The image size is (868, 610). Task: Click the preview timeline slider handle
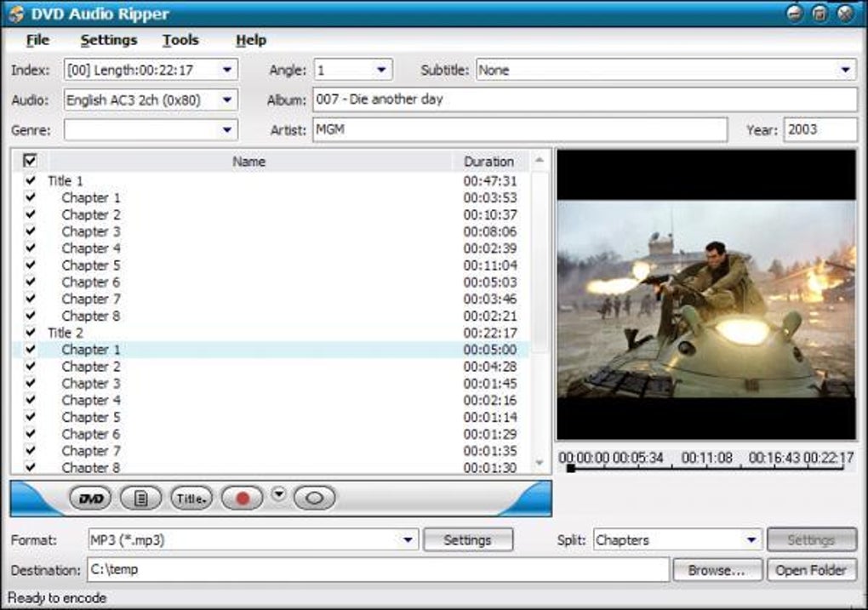(x=571, y=468)
